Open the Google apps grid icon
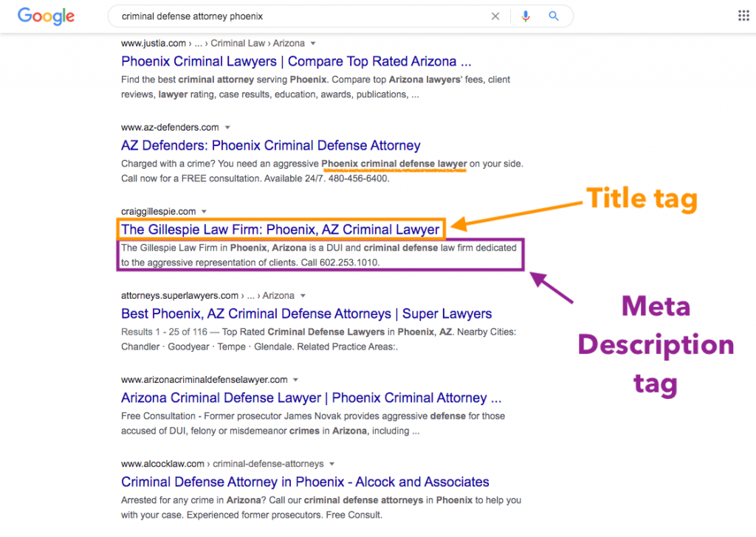The image size is (756, 537). pyautogui.click(x=743, y=16)
